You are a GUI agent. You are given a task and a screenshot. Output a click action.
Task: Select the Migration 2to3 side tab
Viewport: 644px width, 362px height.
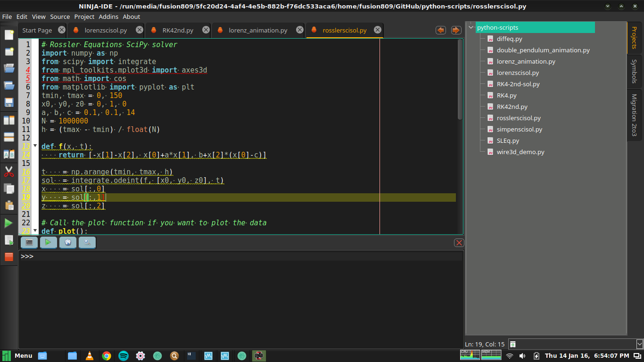(x=635, y=115)
